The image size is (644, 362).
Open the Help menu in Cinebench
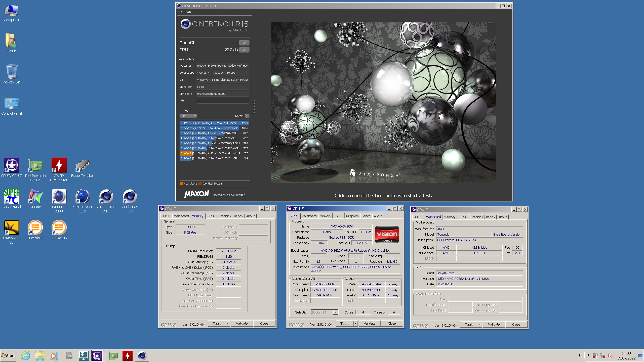point(188,12)
